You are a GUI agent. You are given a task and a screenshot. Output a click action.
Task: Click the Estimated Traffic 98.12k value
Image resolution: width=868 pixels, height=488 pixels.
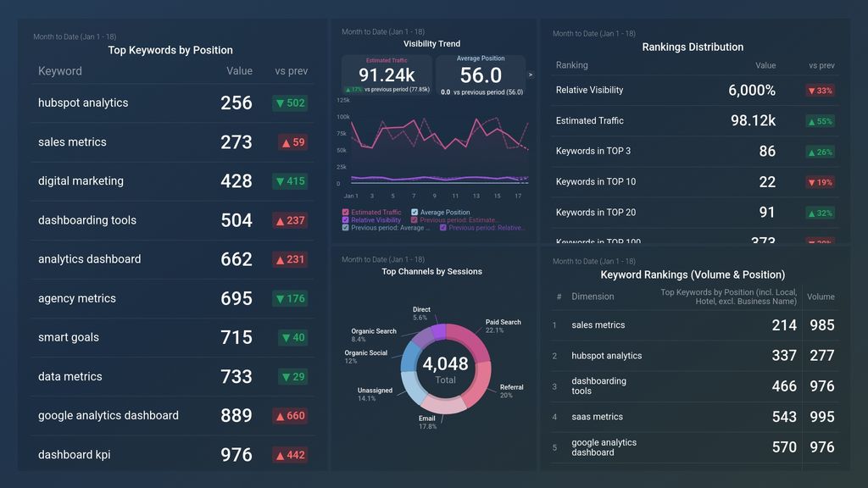point(753,120)
